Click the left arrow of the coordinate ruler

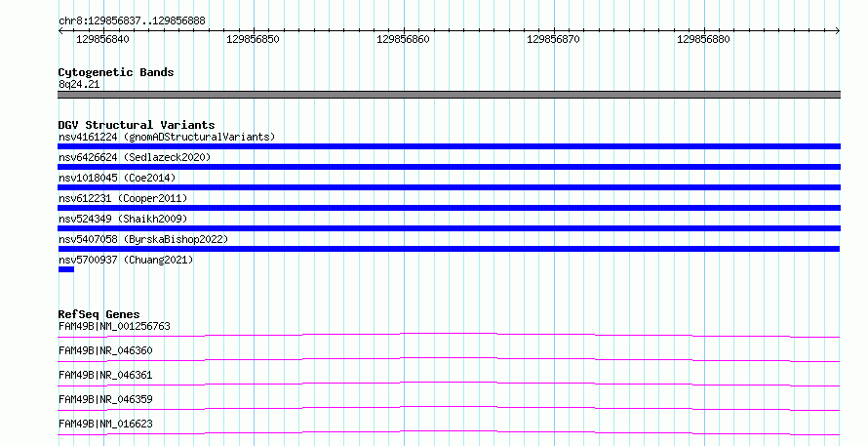pyautogui.click(x=60, y=31)
